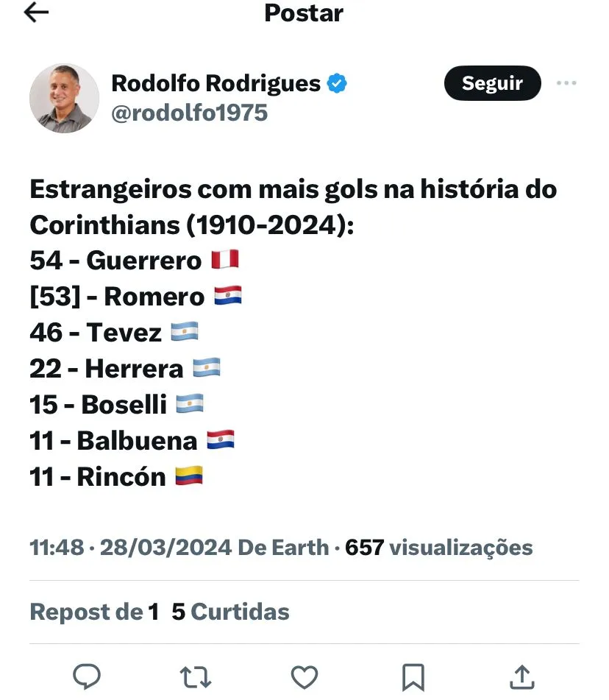Bookmark this post
Screen dimensions: 609x700
point(413,676)
